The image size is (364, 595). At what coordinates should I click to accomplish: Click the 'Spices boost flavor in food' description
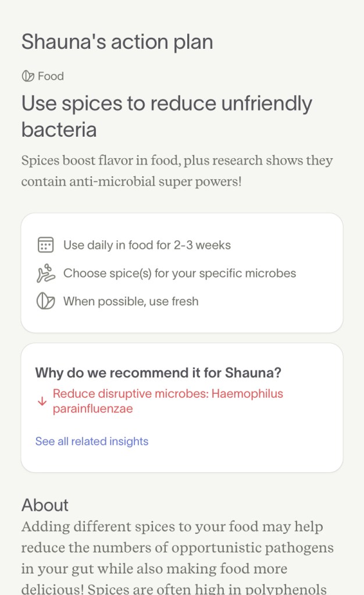[177, 171]
